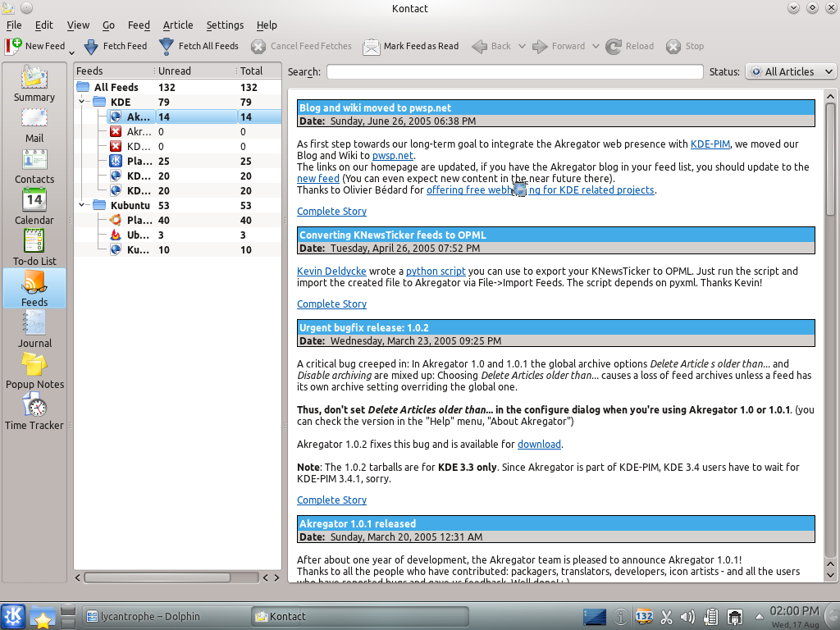840x630 pixels.
Task: Open the pwsp.net link
Action: (x=393, y=155)
